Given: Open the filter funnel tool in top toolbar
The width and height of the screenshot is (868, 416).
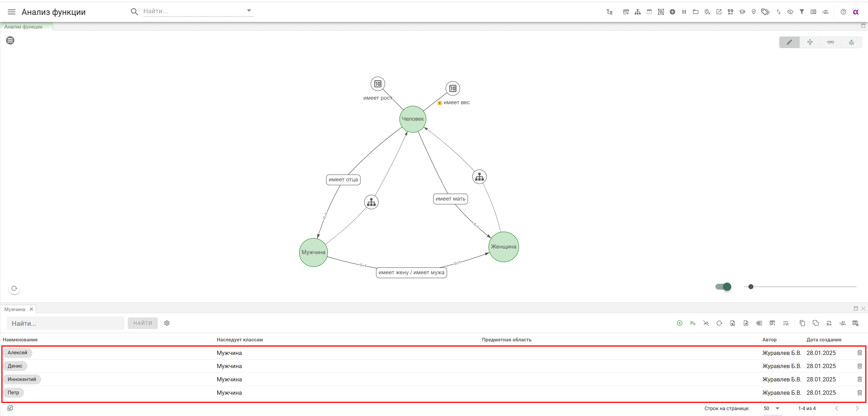Looking at the screenshot, I should pos(802,12).
